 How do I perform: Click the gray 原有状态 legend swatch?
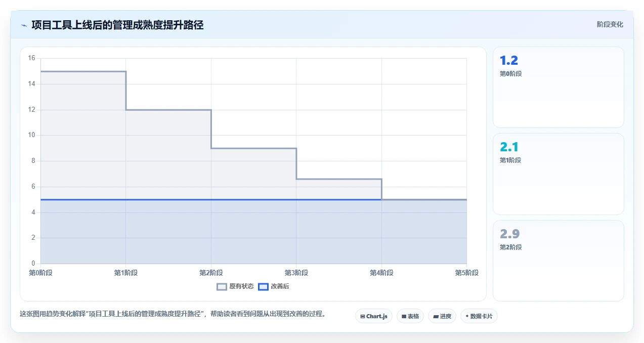[x=222, y=287]
